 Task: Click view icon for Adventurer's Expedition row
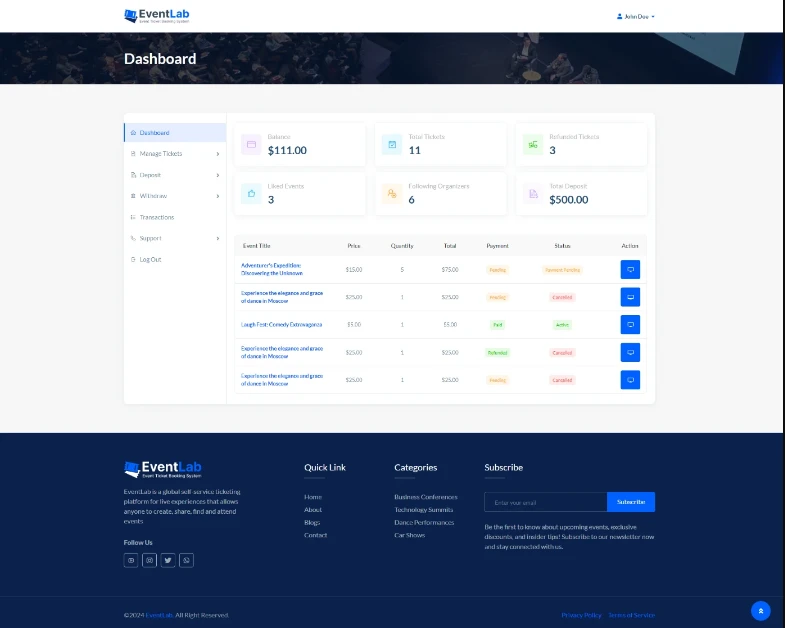(630, 269)
